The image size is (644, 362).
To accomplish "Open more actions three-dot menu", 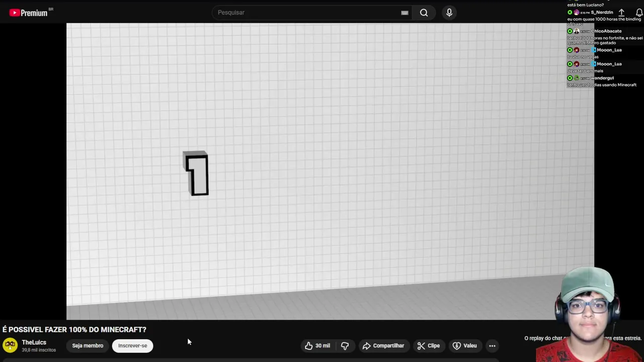I will coord(493,345).
